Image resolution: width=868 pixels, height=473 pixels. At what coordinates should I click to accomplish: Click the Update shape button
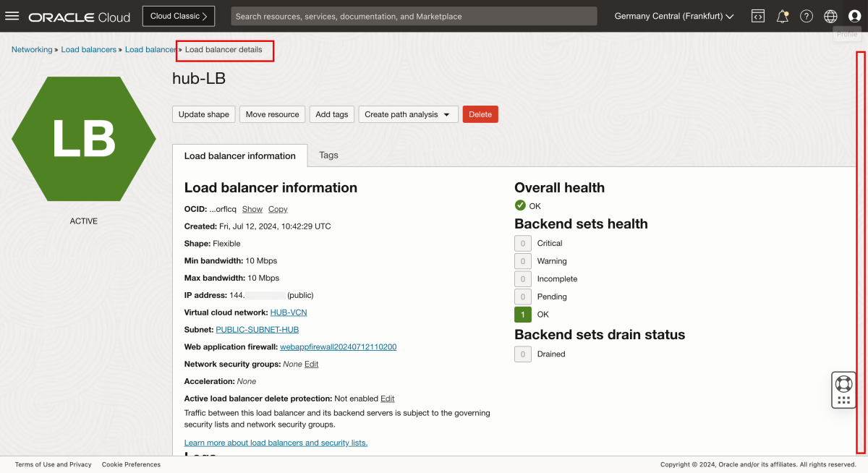click(203, 114)
